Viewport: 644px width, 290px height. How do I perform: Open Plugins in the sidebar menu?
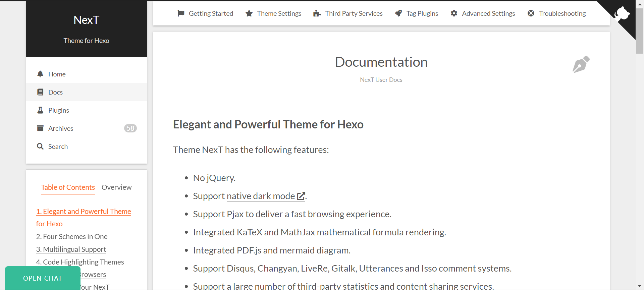pyautogui.click(x=58, y=110)
